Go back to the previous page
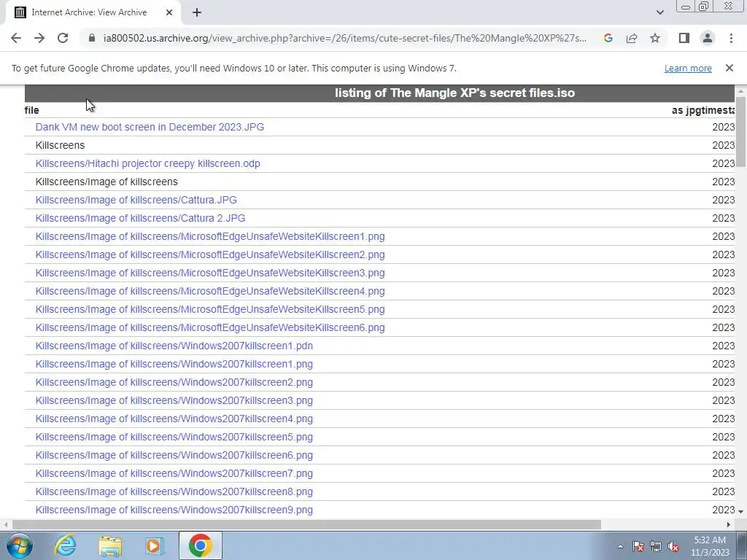This screenshot has height=560, width=747. pos(16,38)
